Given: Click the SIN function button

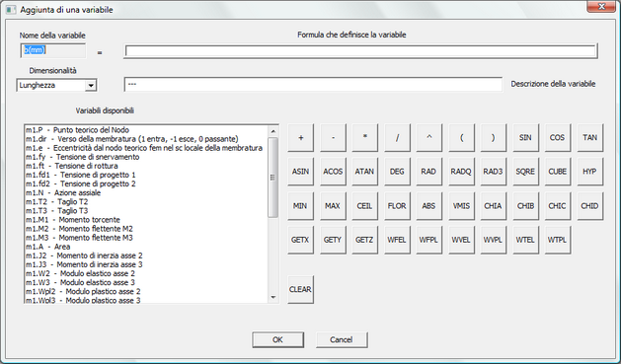Looking at the screenshot, I should [x=525, y=137].
